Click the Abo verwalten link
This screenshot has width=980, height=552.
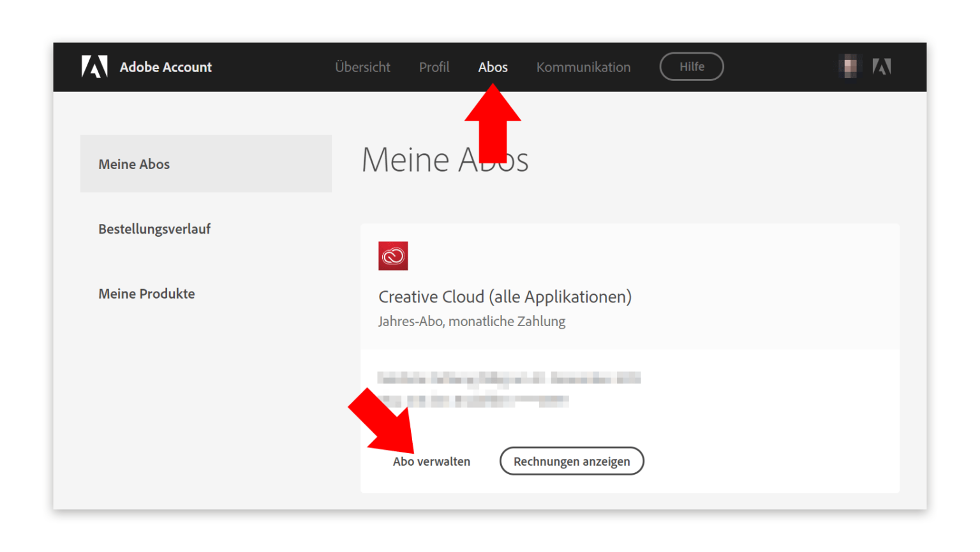(431, 461)
